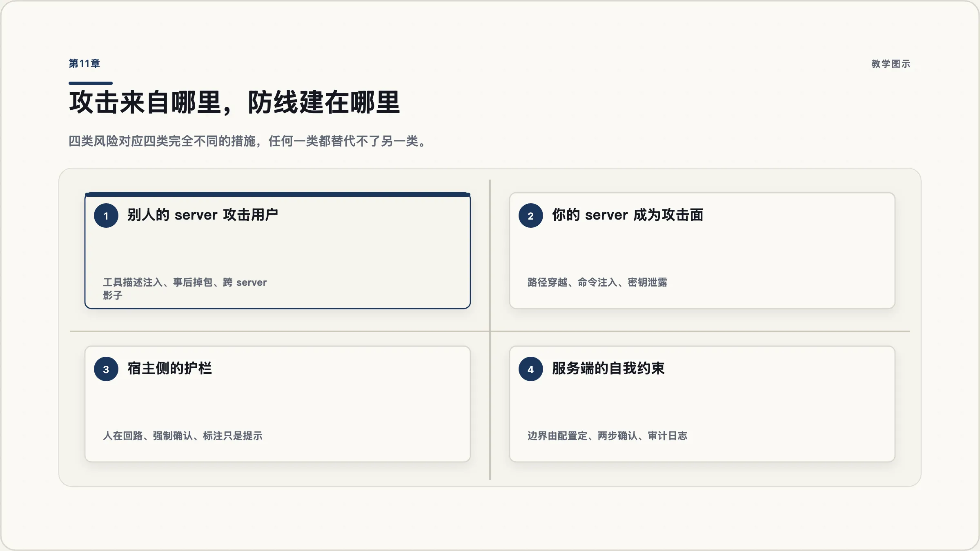980x551 pixels.
Task: Open the 宿主侧的护栏 card heading
Action: [169, 368]
